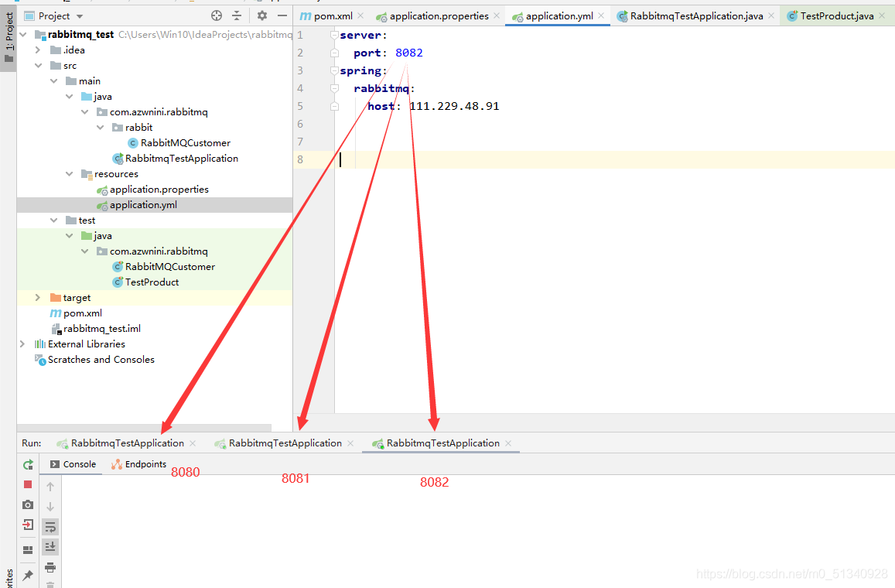
Task: Toggle soft-wrap in console
Action: [x=50, y=527]
